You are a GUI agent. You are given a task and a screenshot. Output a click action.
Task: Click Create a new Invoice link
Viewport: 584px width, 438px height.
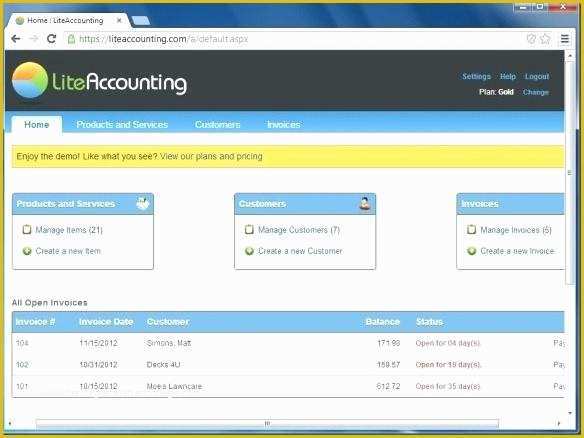[x=517, y=251]
